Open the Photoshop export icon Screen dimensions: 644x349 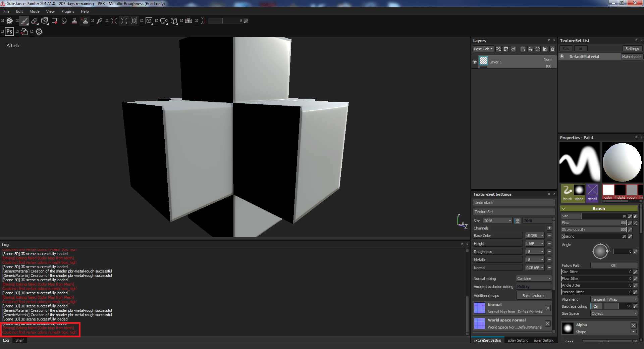(9, 32)
